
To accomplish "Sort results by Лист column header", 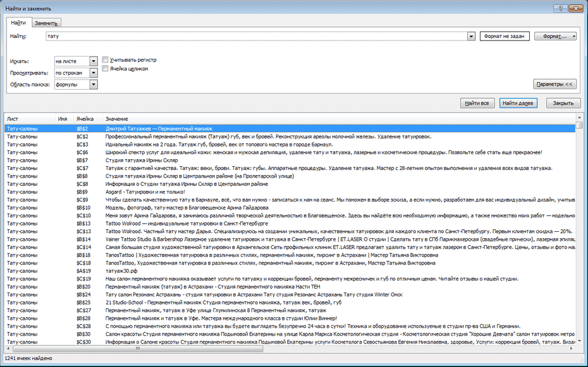I will click(30, 119).
